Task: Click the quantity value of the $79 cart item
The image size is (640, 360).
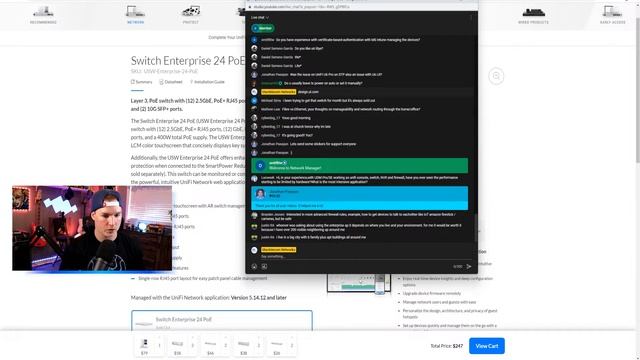Action: point(159,346)
